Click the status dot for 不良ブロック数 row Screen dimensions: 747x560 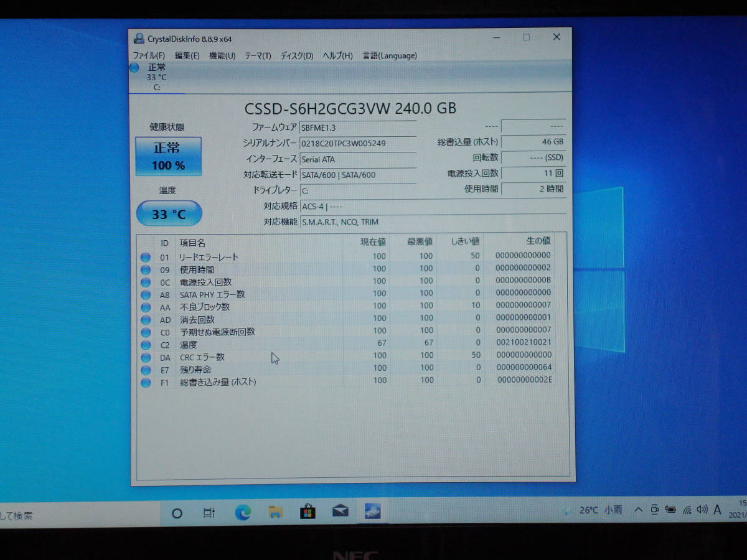pos(146,307)
